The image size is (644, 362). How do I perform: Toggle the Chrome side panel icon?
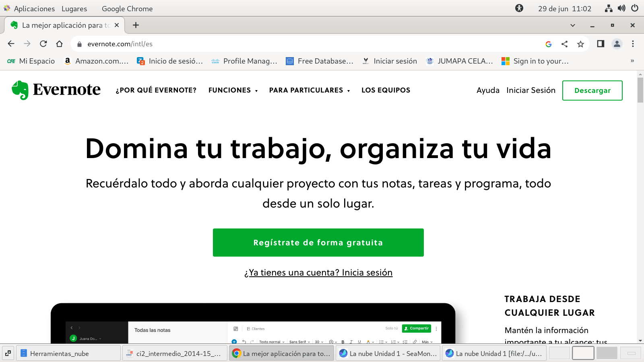click(x=601, y=44)
